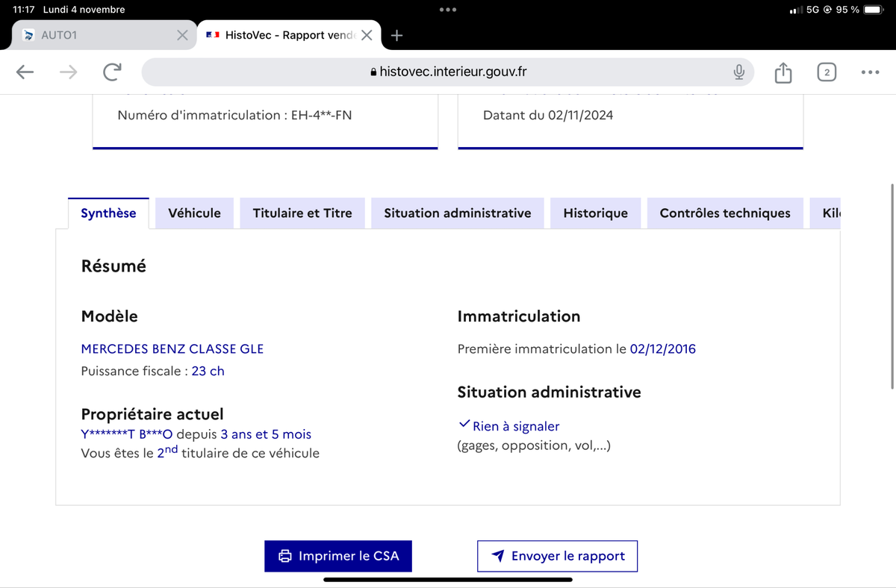Click the printer icon in Imprimer button
This screenshot has height=588, width=896.
[284, 556]
